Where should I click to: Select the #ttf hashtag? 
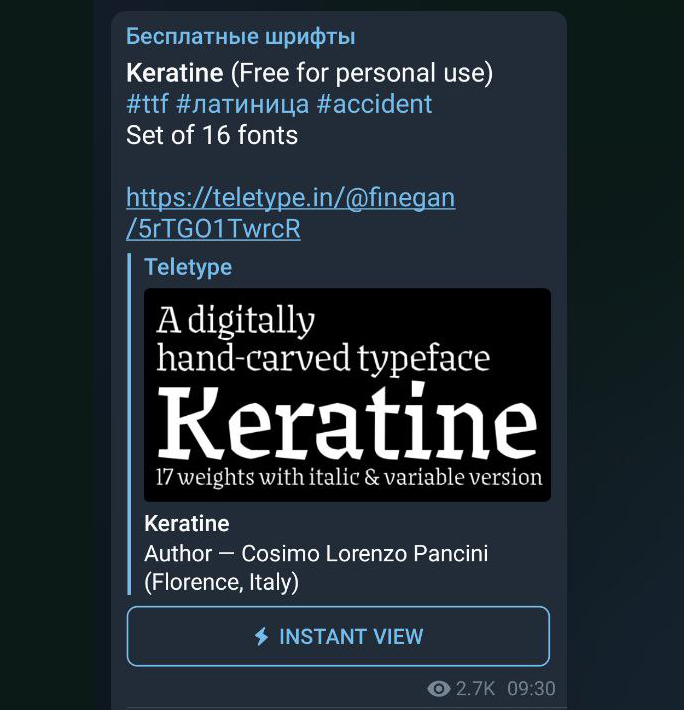[x=147, y=104]
